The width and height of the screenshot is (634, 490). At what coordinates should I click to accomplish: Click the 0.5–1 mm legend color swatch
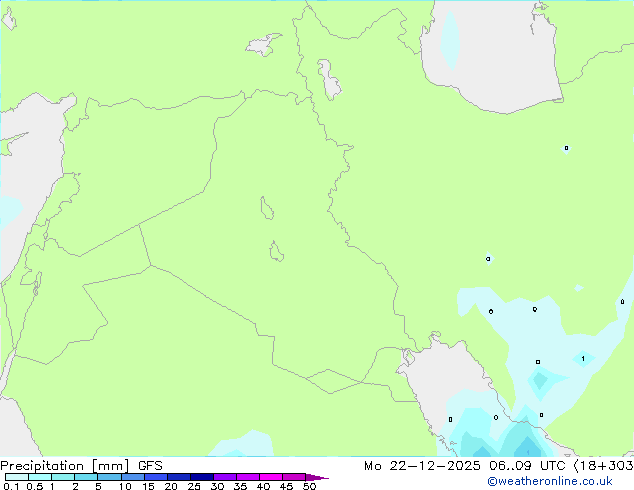click(x=40, y=477)
